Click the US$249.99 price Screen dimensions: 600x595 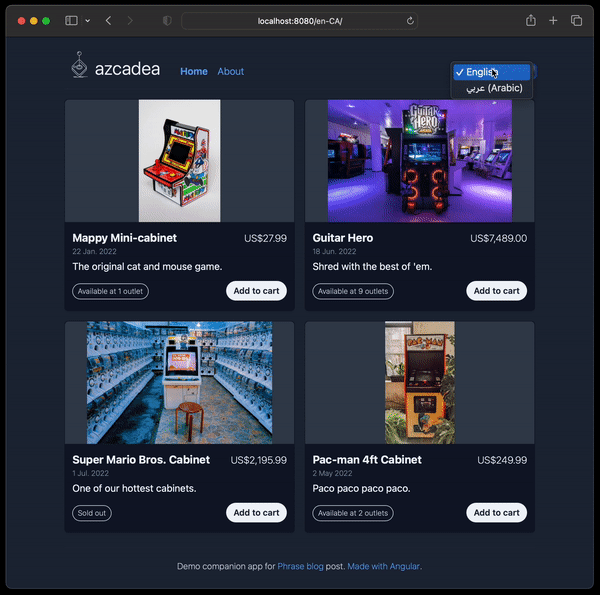click(x=502, y=460)
